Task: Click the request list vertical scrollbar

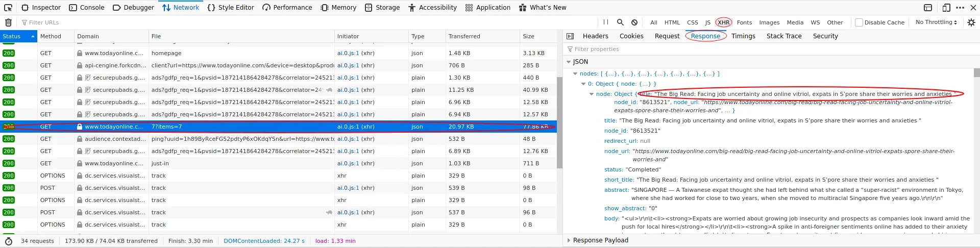Action: click(x=559, y=122)
